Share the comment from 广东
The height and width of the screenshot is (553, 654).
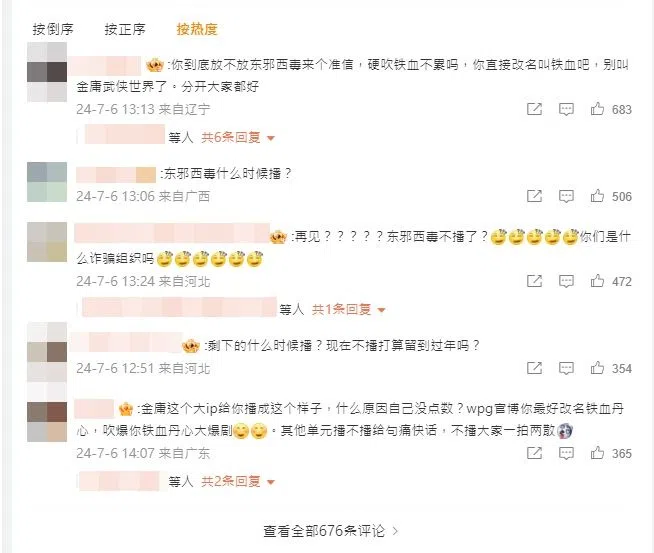pos(534,453)
